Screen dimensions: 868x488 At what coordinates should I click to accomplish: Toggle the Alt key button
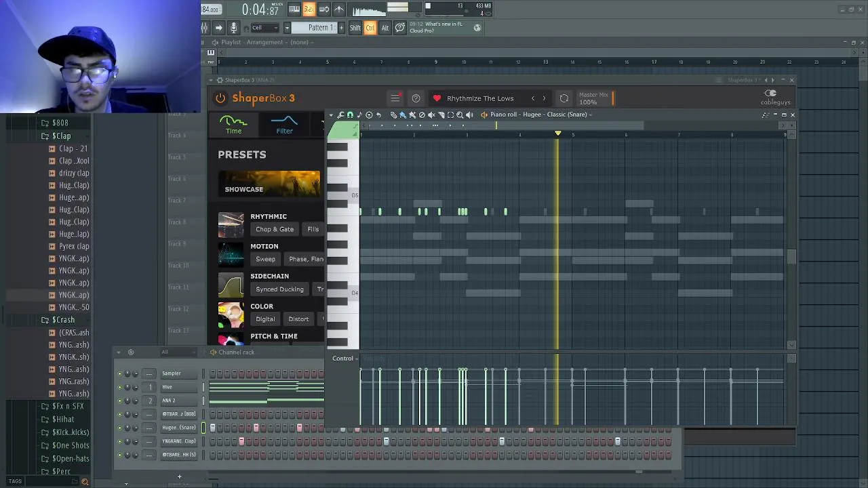coord(385,28)
